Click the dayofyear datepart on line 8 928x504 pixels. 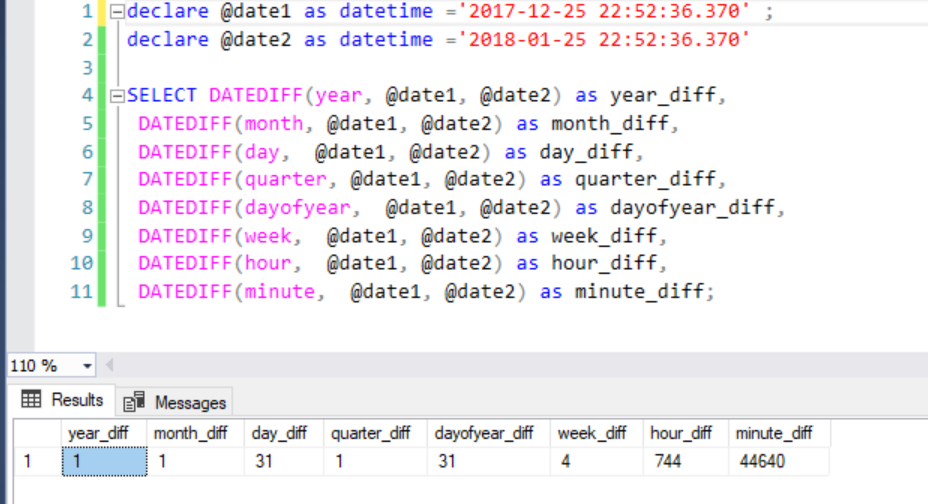click(298, 208)
